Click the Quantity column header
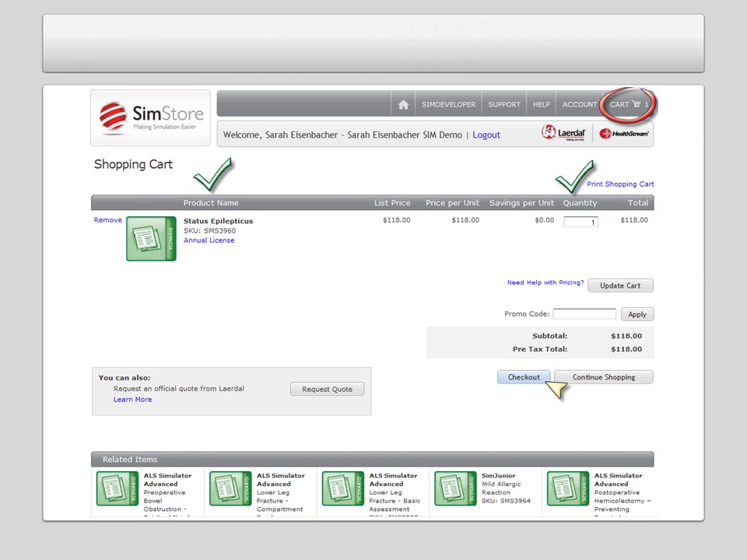 pos(580,203)
